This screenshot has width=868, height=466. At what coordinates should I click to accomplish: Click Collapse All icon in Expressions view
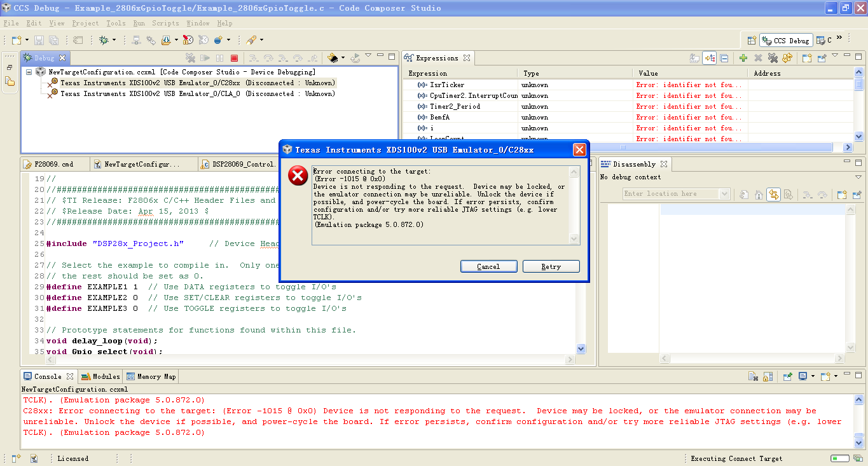[x=724, y=58]
